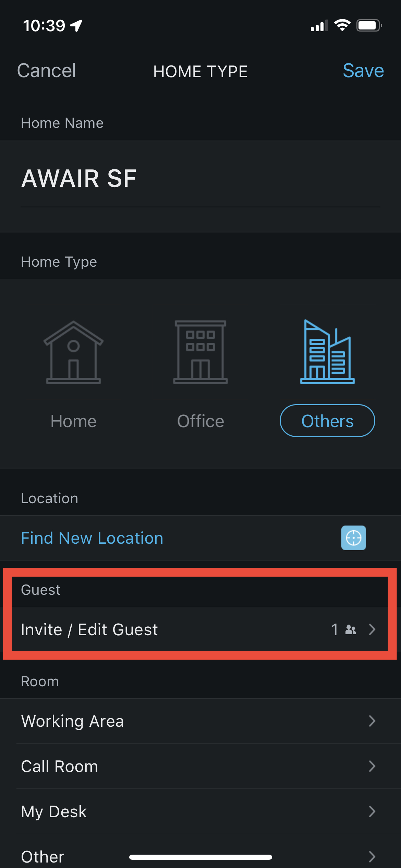Viewport: 401px width, 868px height.
Task: Switch home type to Office
Action: click(200, 421)
